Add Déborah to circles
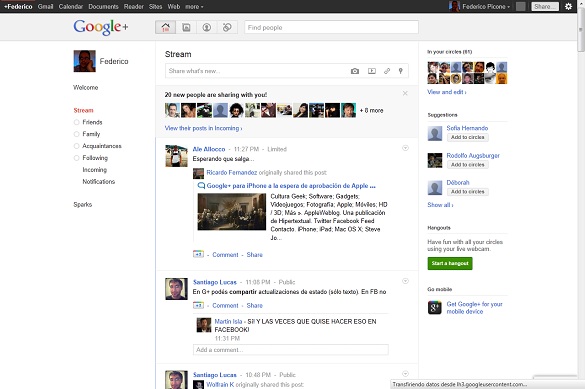This screenshot has height=389, width=585. pyautogui.click(x=467, y=192)
